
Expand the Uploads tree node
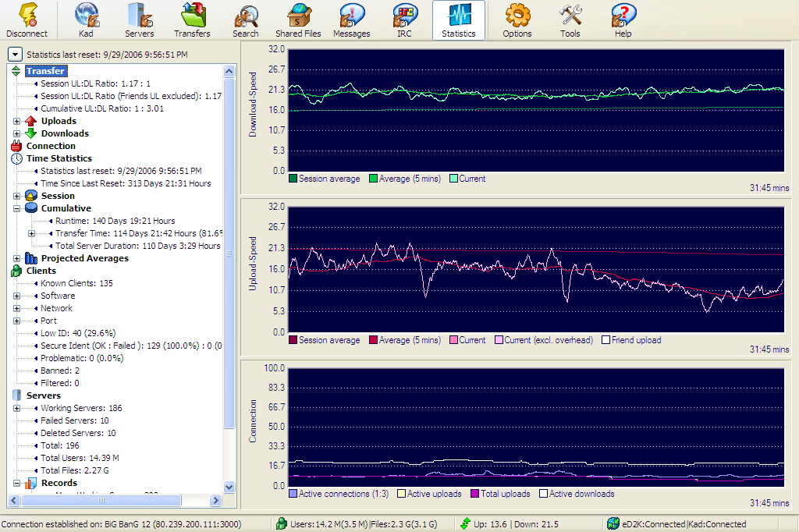[x=17, y=121]
